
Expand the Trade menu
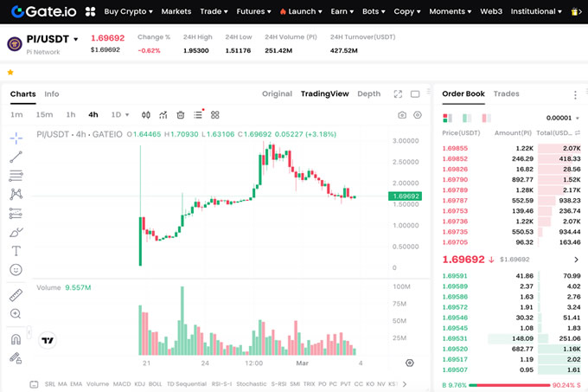(214, 11)
